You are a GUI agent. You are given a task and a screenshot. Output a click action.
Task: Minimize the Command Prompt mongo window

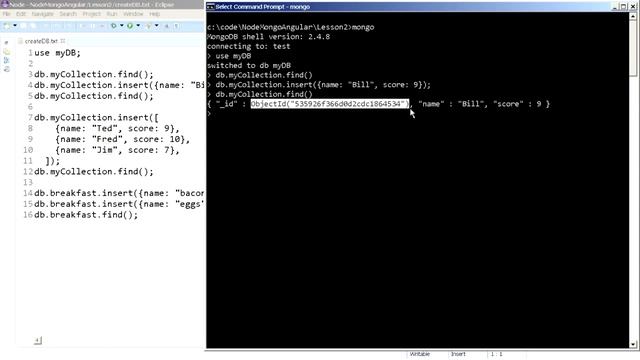(615, 7)
